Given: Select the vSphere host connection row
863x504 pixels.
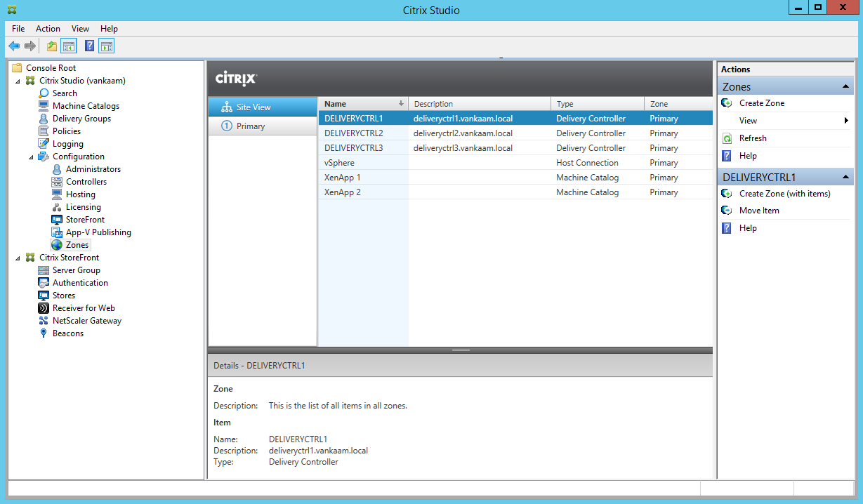Looking at the screenshot, I should (515, 163).
